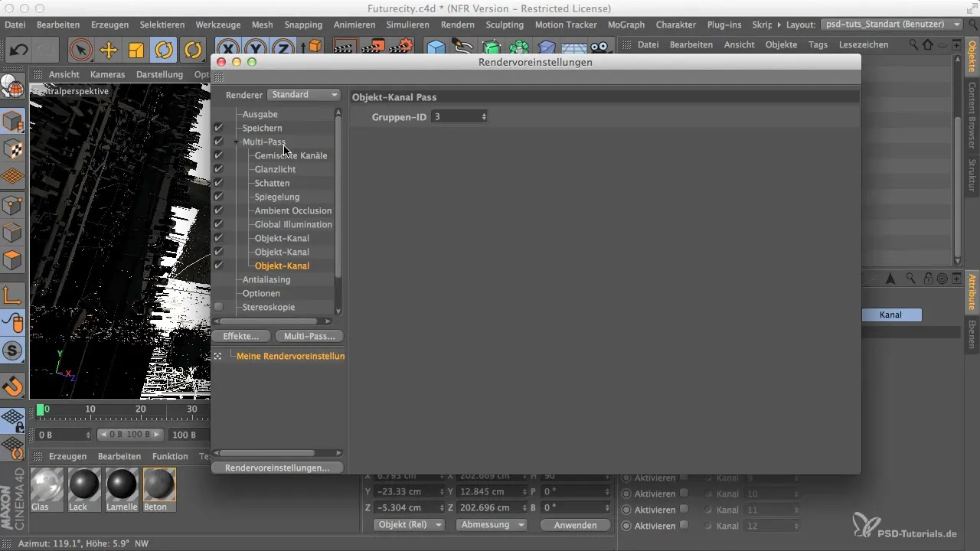Viewport: 980px width, 551px height.
Task: Adjust the 0 B frame field stepper
Action: tap(88, 435)
